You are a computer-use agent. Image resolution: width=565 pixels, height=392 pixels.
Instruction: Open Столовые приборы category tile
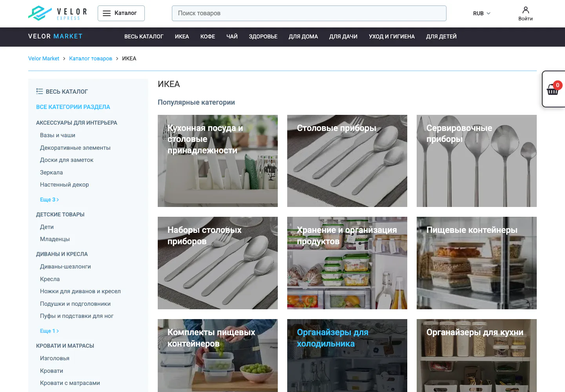347,161
